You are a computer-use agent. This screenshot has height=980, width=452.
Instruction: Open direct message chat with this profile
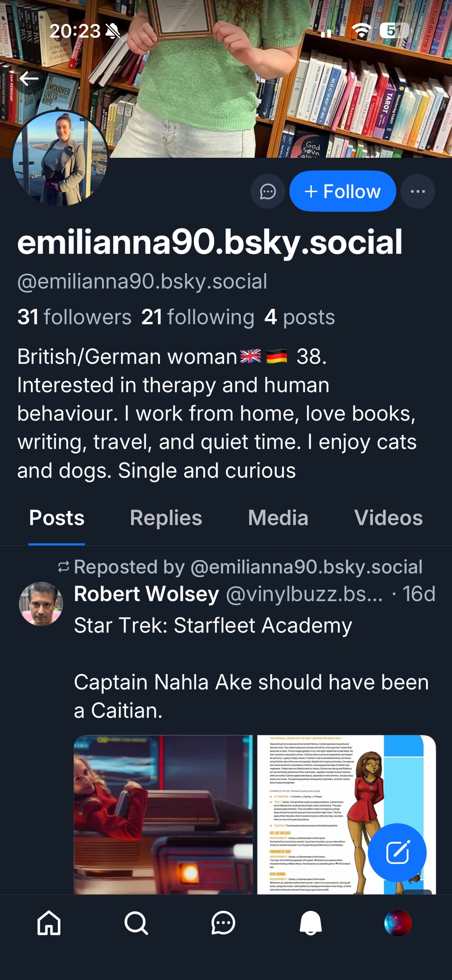[268, 192]
